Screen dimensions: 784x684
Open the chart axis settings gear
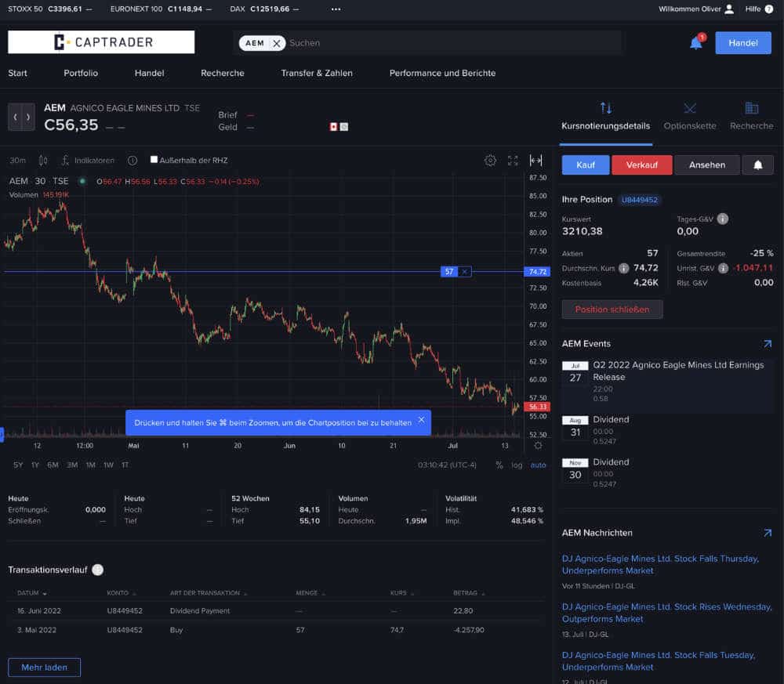(x=538, y=445)
